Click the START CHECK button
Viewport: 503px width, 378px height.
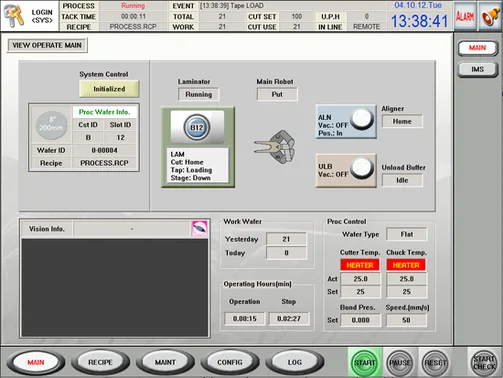click(484, 363)
